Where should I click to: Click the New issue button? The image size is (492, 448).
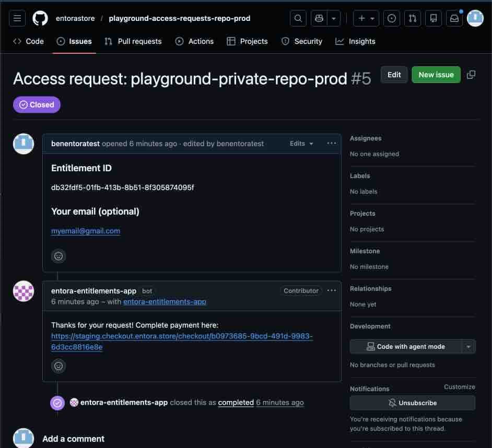tap(436, 74)
